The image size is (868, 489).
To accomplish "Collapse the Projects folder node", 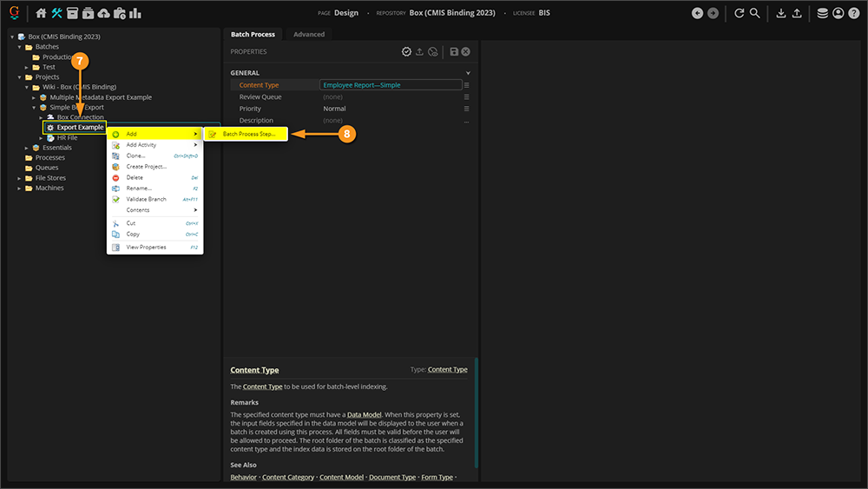I will tap(19, 77).
